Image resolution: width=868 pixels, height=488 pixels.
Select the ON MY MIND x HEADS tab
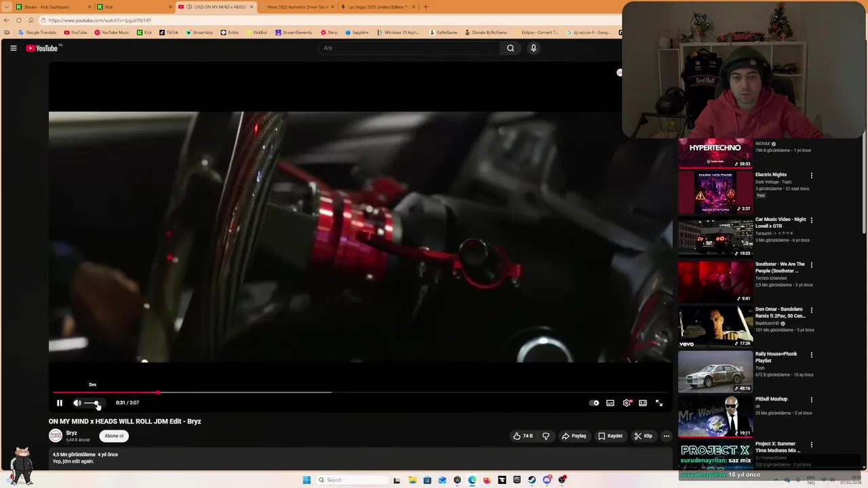(x=216, y=7)
